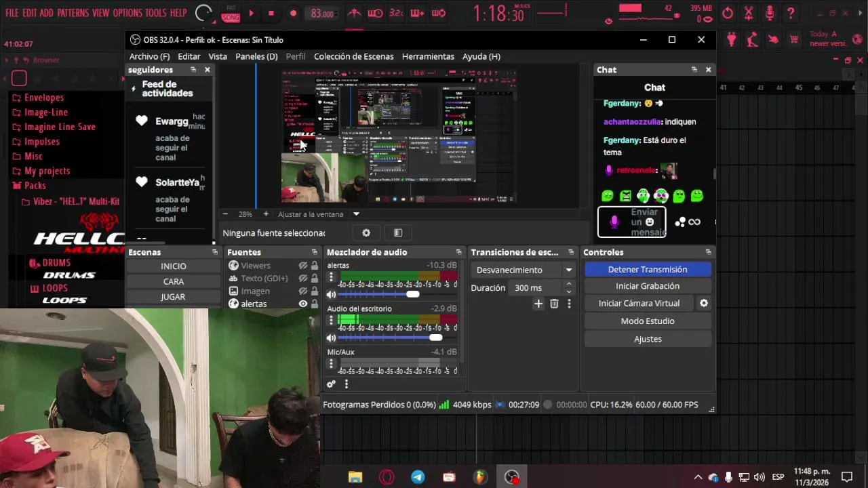This screenshot has height=488, width=868.
Task: Open the FL Studio microphone one-click recording icon
Action: pos(770,13)
